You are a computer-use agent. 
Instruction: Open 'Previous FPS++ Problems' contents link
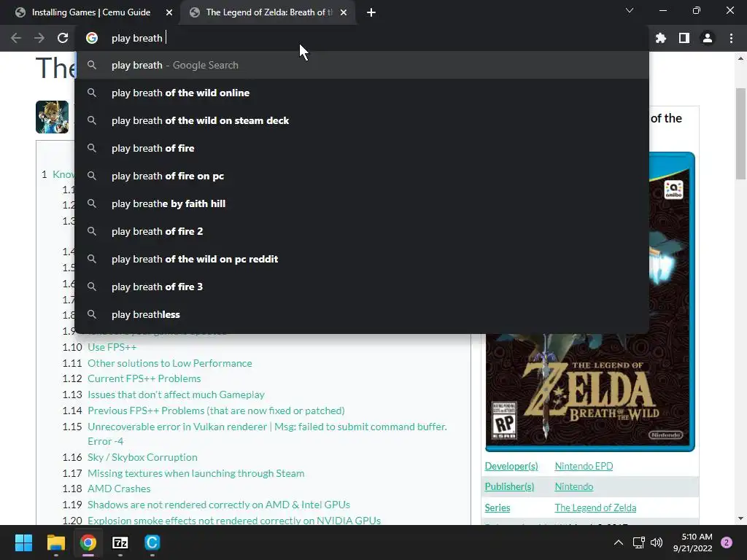[216, 411]
